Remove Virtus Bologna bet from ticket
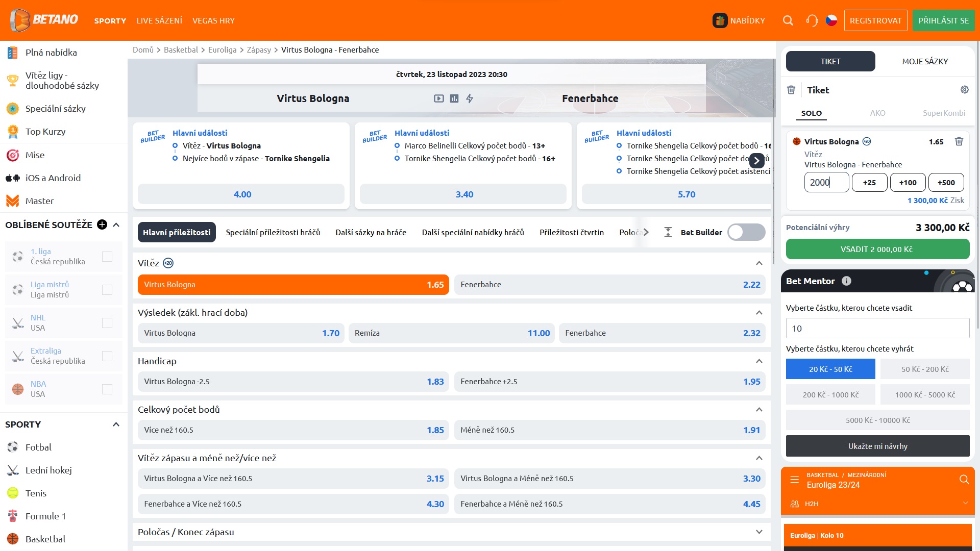The image size is (980, 551). tap(959, 141)
